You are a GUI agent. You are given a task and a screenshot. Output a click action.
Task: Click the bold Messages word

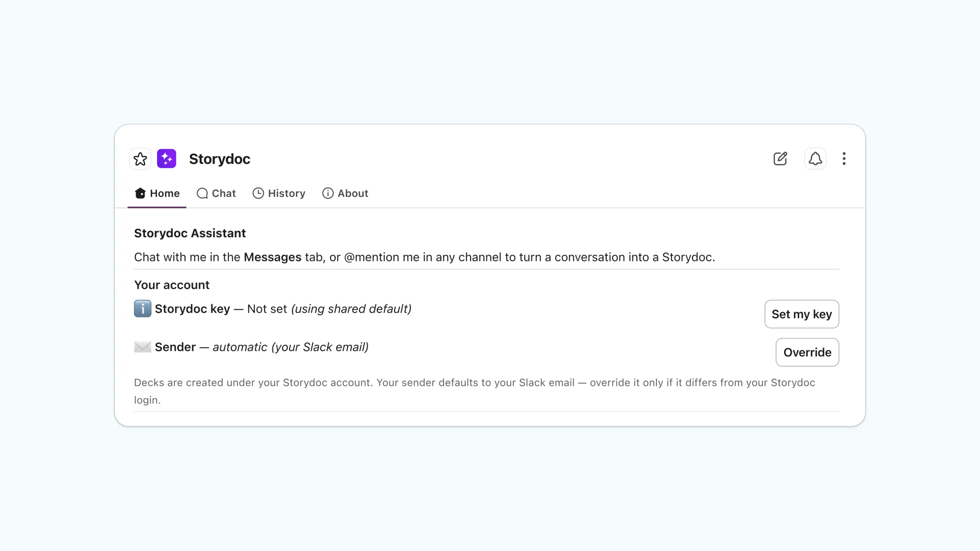[273, 257]
